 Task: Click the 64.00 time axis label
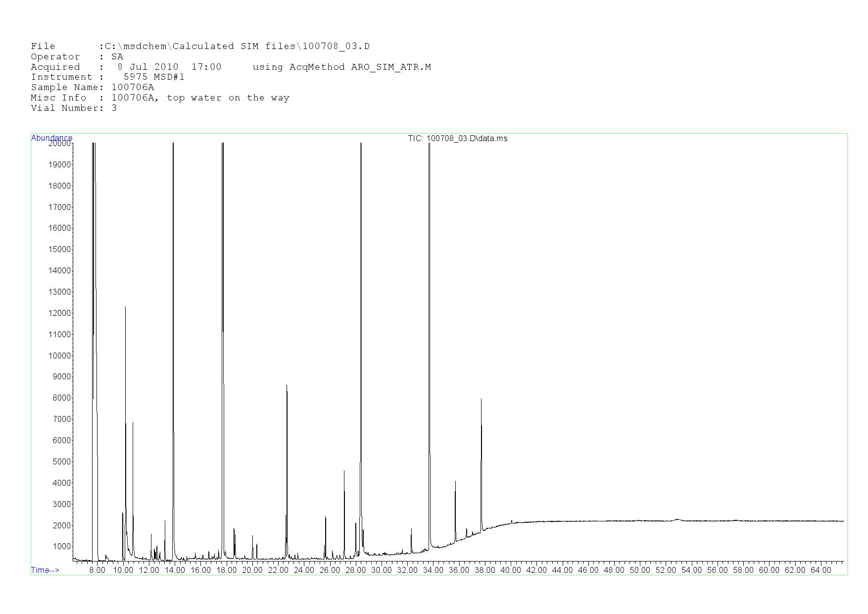click(x=820, y=570)
